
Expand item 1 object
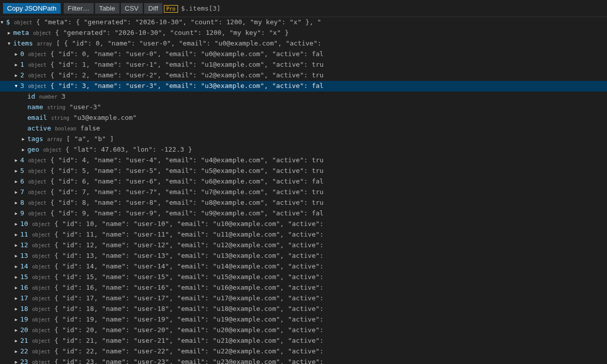[x=16, y=65]
